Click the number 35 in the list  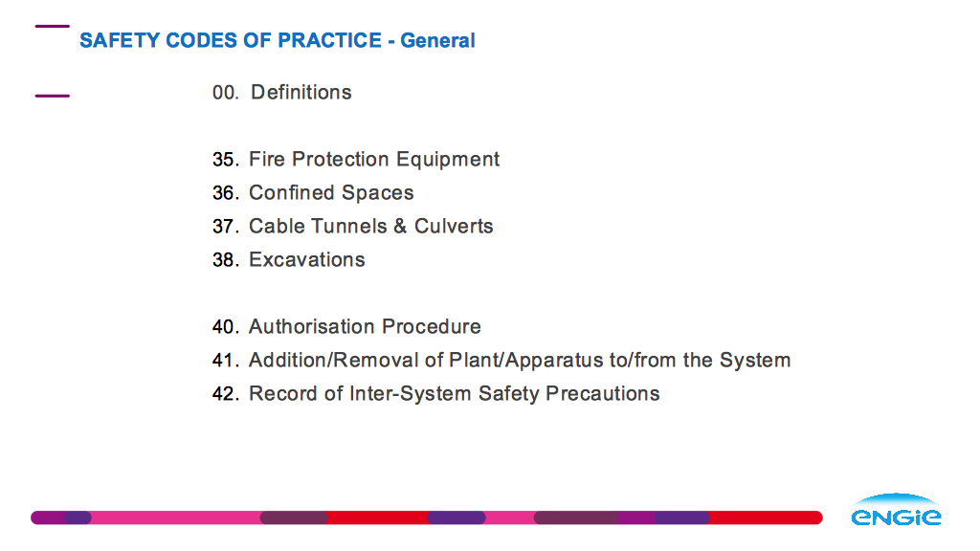(x=224, y=160)
